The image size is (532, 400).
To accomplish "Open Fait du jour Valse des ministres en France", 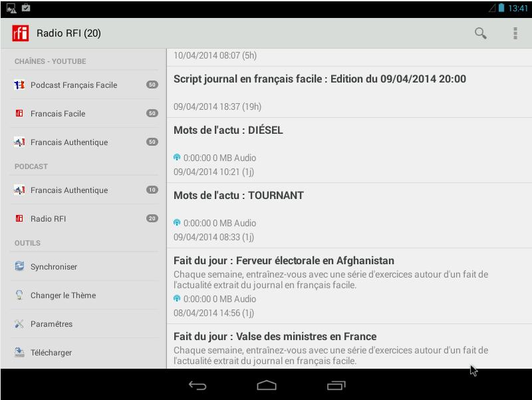I will [x=350, y=346].
